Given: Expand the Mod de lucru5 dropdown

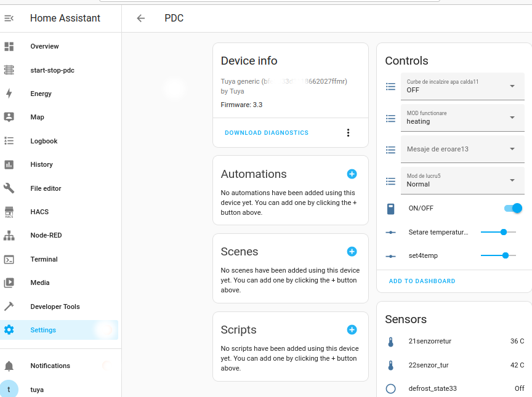Looking at the screenshot, I should click(x=462, y=180).
